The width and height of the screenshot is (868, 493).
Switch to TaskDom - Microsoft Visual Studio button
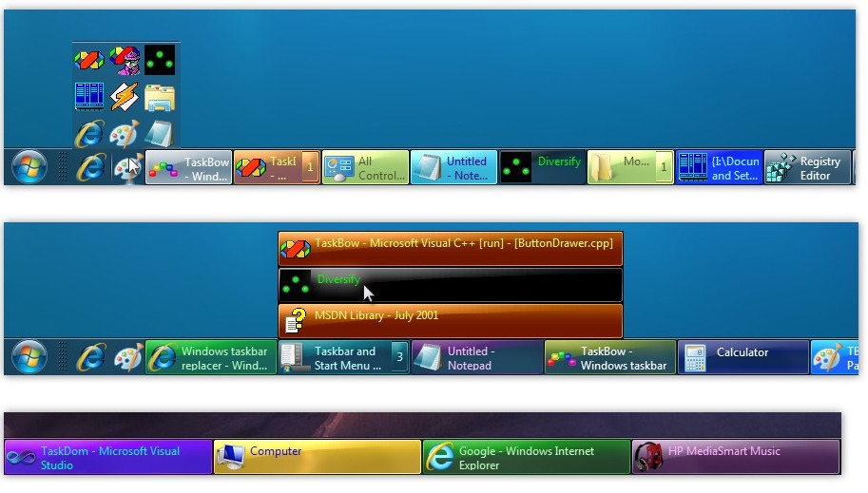(x=108, y=457)
